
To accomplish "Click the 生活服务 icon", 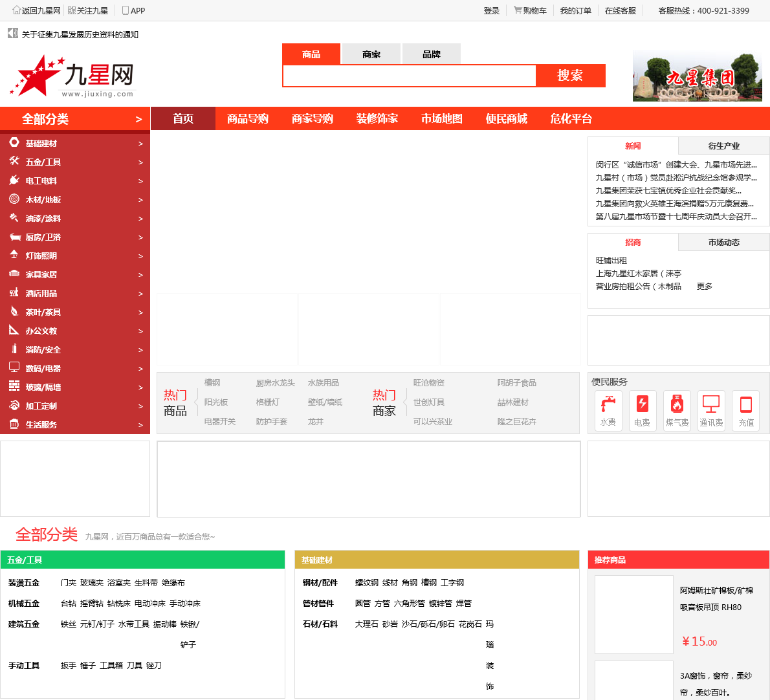I will [x=14, y=424].
